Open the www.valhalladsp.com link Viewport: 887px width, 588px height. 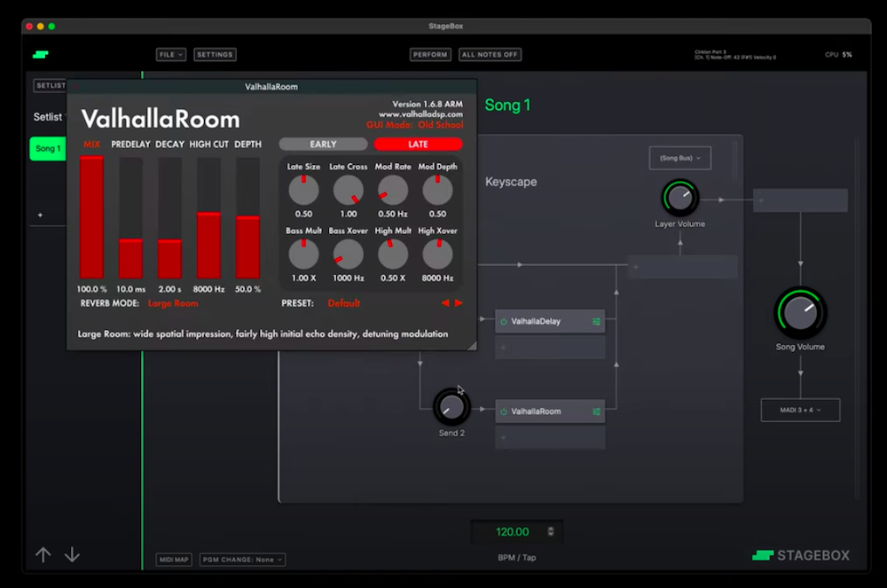420,114
